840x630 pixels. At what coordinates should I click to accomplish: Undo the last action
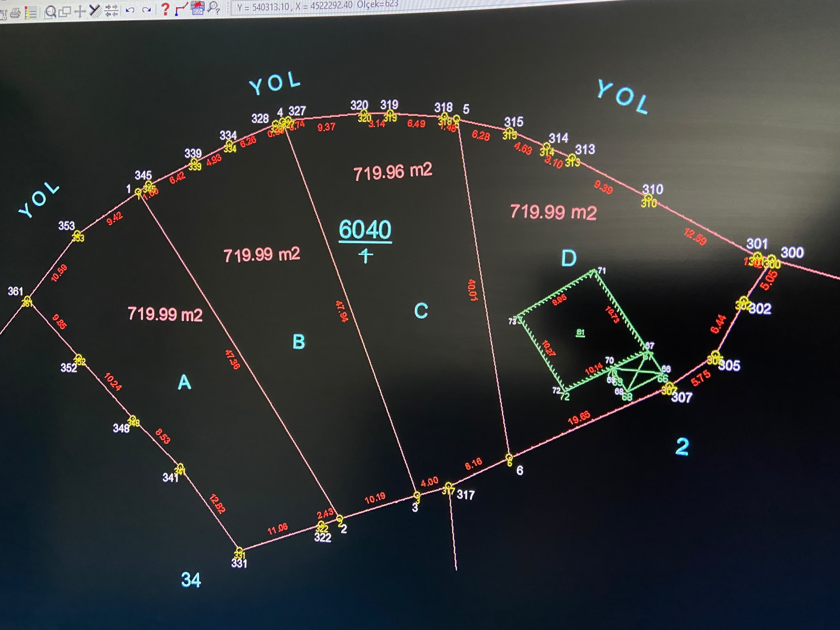point(130,10)
